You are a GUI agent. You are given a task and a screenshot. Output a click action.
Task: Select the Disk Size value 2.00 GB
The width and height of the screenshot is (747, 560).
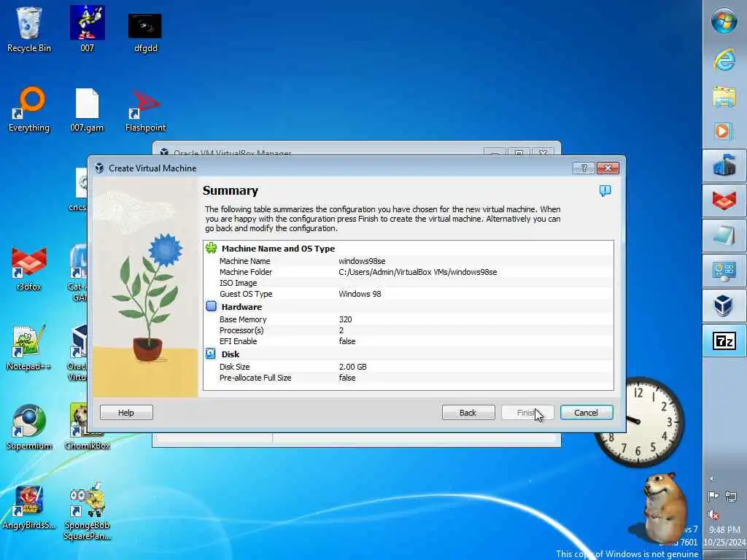pyautogui.click(x=352, y=367)
